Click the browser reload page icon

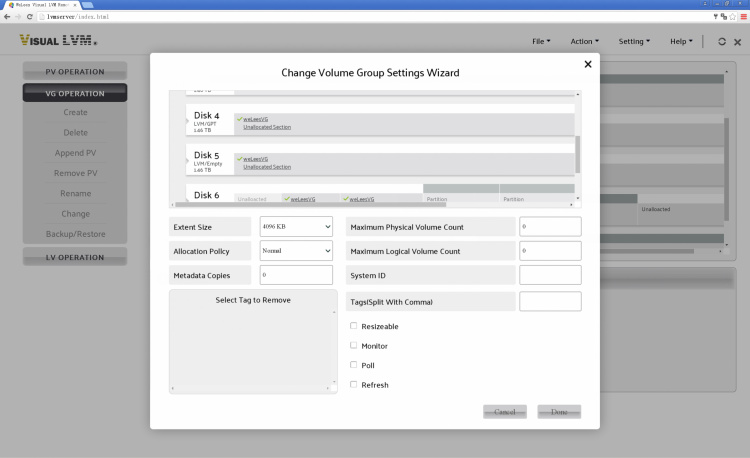click(x=31, y=17)
